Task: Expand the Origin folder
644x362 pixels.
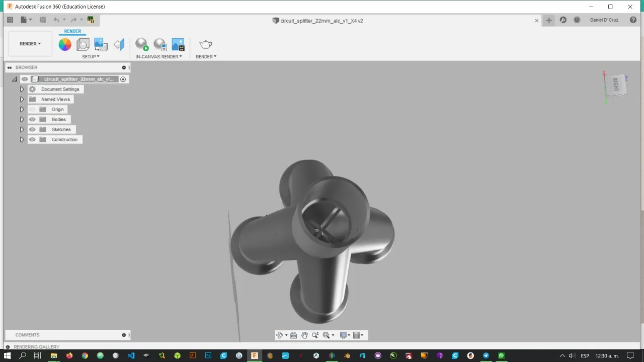Action: [22, 110]
